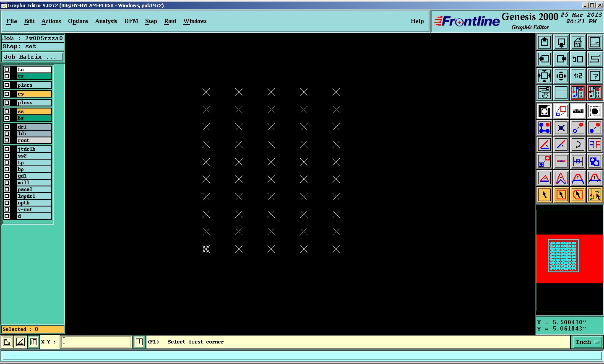Open the wrench and palette display settings
604x364 pixels.
[544, 93]
